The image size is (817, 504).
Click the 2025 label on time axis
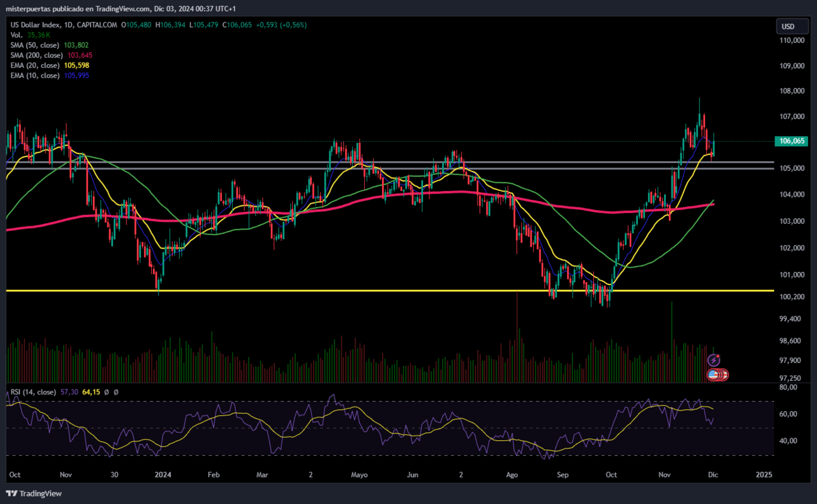(x=764, y=474)
